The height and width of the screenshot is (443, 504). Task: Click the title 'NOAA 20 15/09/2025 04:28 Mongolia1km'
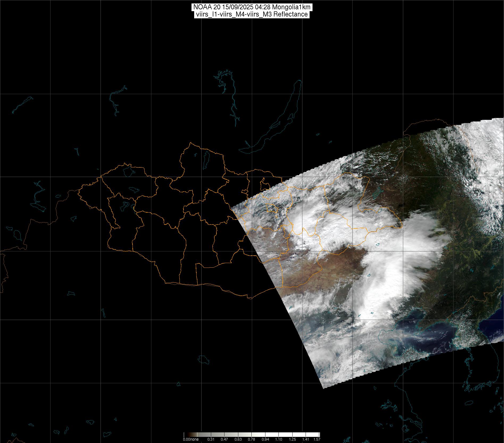point(252,7)
